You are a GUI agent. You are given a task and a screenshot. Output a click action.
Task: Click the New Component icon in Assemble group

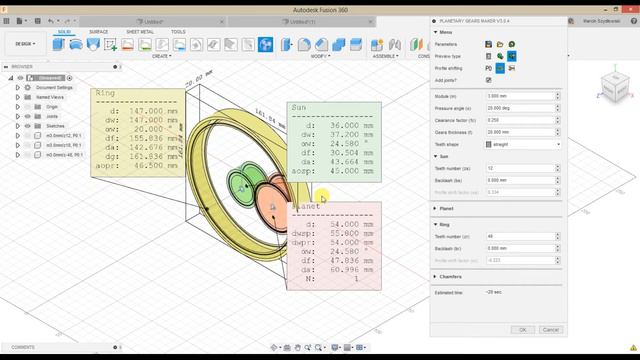377,44
